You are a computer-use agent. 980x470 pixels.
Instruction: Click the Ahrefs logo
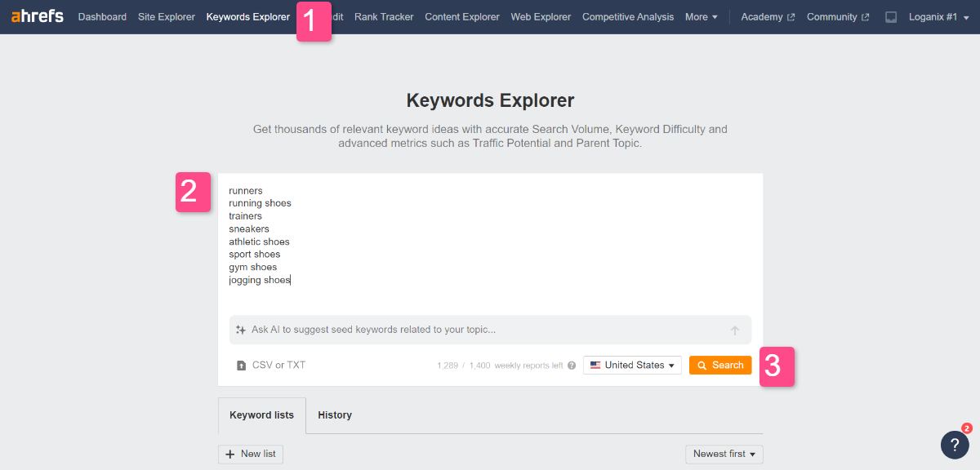tap(37, 16)
